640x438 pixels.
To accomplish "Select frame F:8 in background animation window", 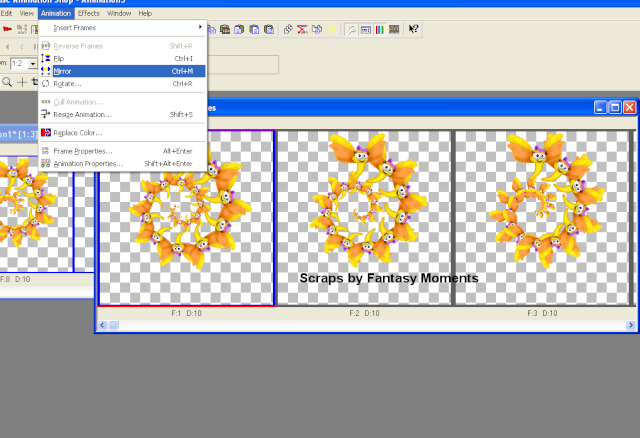I will coord(36,214).
